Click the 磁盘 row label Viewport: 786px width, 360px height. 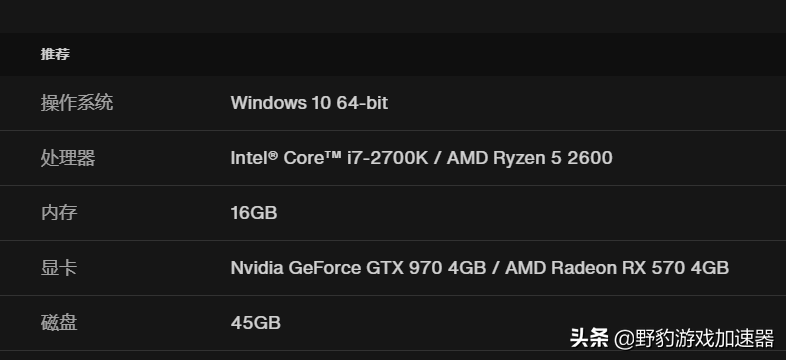pos(59,322)
